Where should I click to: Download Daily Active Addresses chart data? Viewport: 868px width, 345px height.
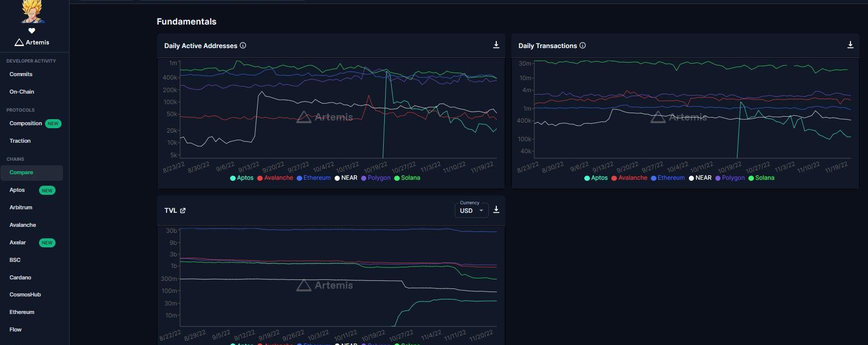click(496, 45)
